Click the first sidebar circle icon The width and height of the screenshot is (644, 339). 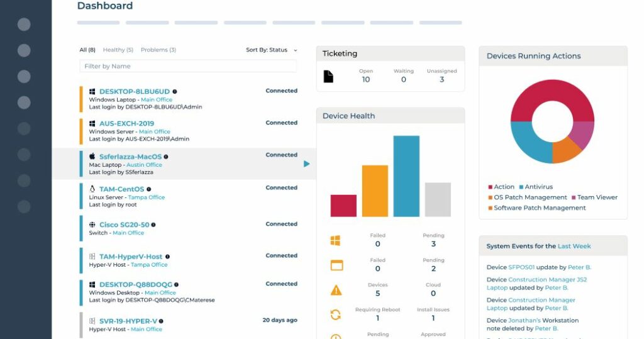tap(24, 25)
